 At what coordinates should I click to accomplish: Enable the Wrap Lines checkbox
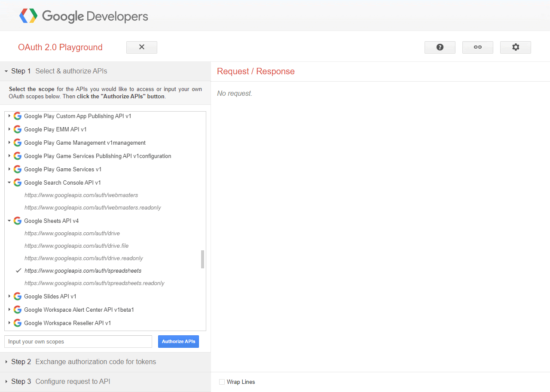tap(222, 382)
